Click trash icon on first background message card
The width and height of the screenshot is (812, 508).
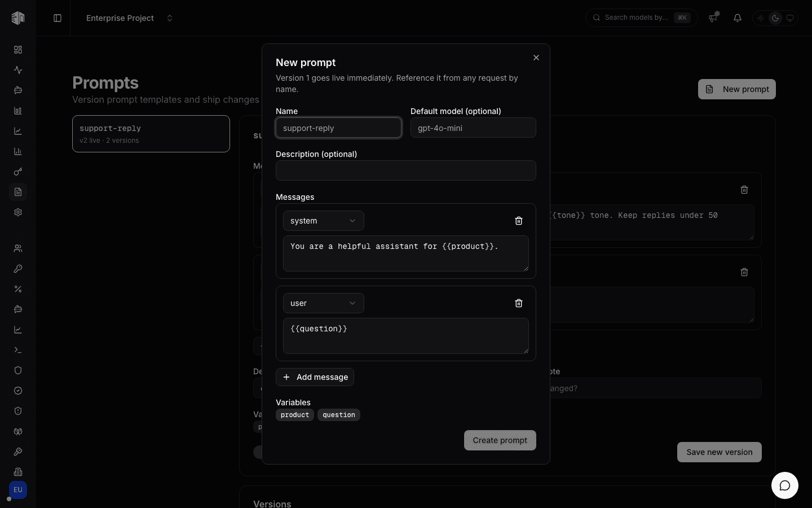pyautogui.click(x=744, y=190)
